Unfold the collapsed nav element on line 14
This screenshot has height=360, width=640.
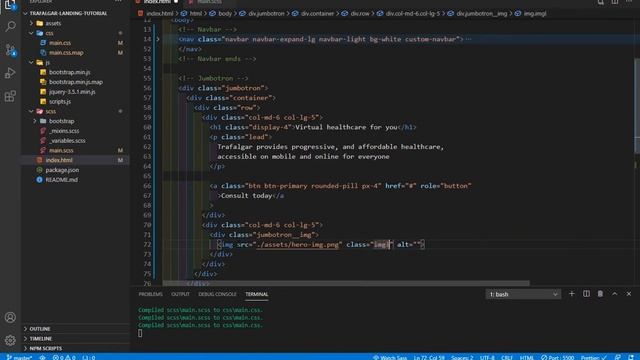pos(158,39)
